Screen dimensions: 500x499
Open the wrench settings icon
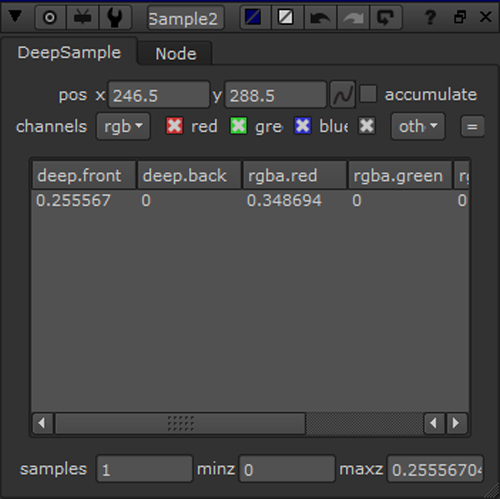coord(114,17)
